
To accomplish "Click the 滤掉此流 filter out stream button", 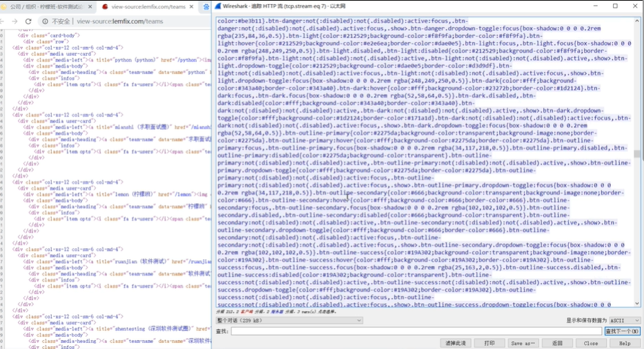I will click(x=456, y=343).
